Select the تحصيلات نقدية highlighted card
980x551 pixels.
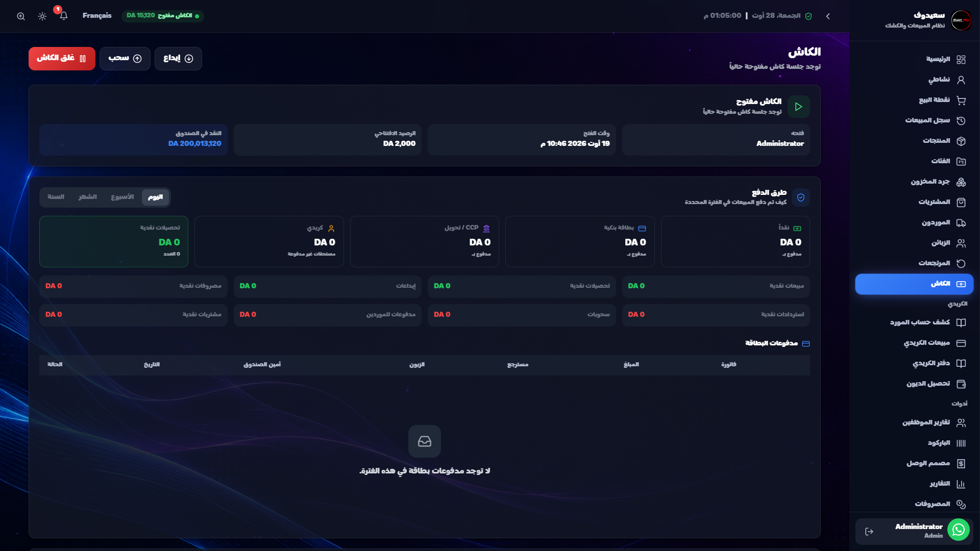114,241
